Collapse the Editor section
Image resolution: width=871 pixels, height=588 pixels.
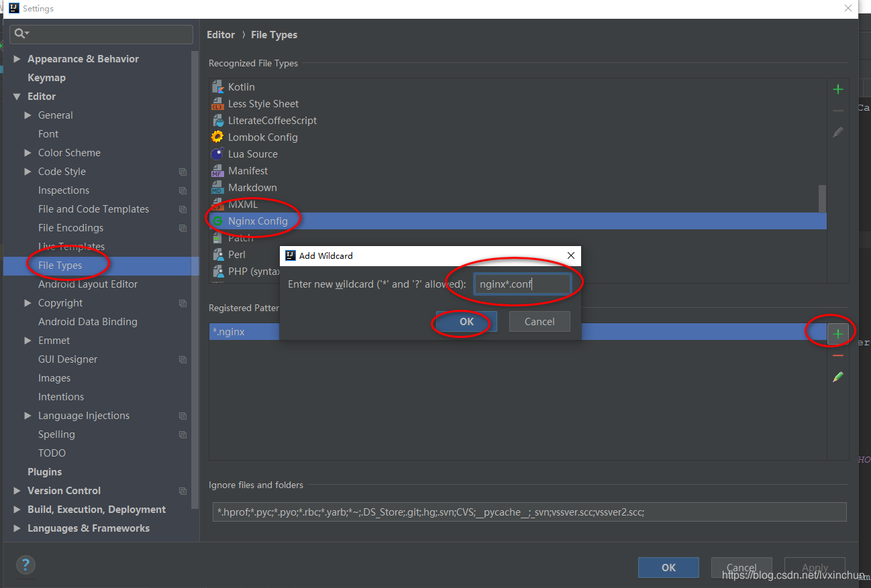click(17, 97)
